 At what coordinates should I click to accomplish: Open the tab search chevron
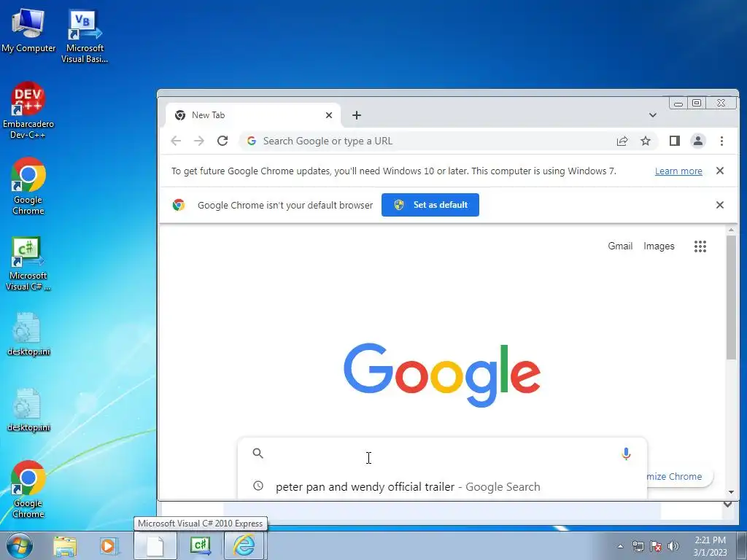click(x=653, y=115)
